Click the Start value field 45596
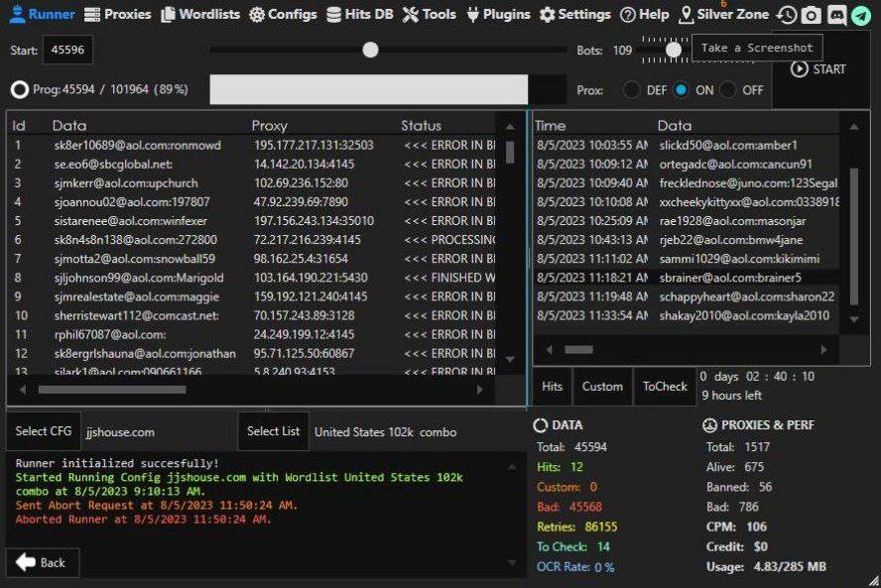881x588 pixels. pyautogui.click(x=67, y=50)
